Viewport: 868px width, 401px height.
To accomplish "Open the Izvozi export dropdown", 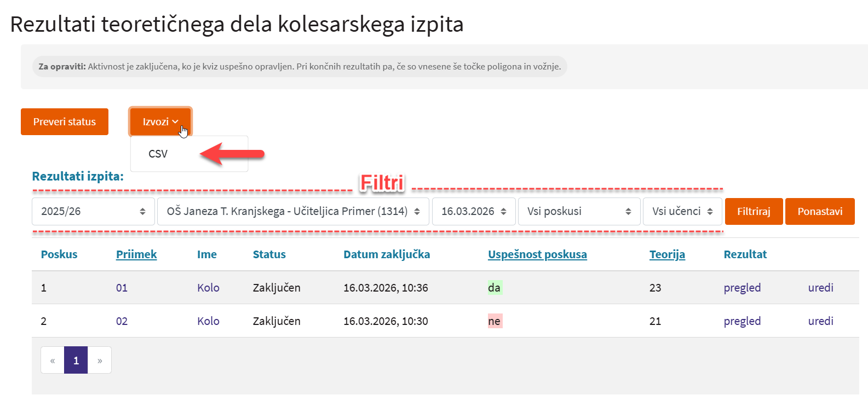I will pos(160,121).
